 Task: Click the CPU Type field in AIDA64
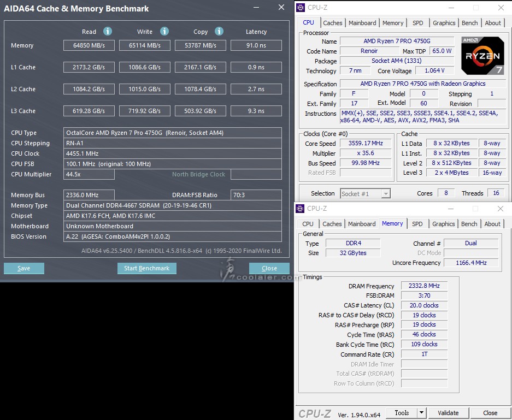click(x=173, y=133)
